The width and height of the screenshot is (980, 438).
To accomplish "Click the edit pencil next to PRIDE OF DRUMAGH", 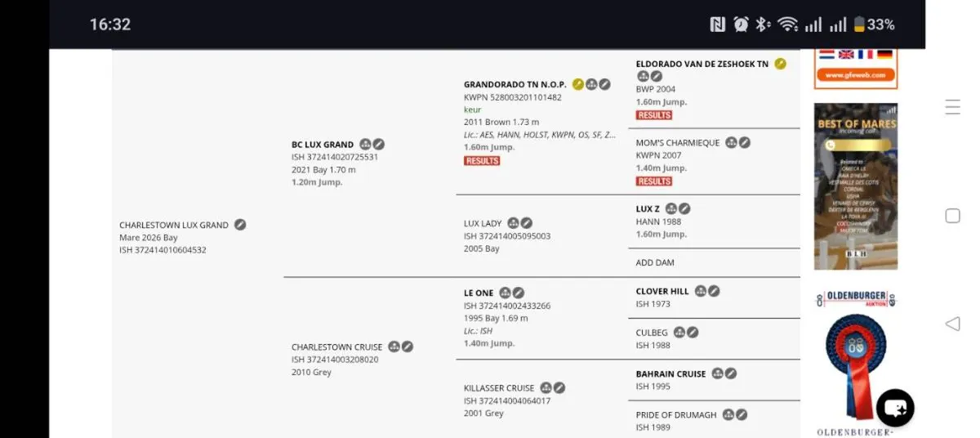I will point(742,414).
